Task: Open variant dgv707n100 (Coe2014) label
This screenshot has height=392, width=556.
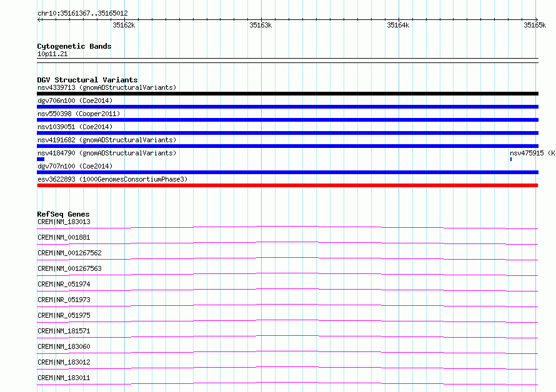Action: coord(75,166)
